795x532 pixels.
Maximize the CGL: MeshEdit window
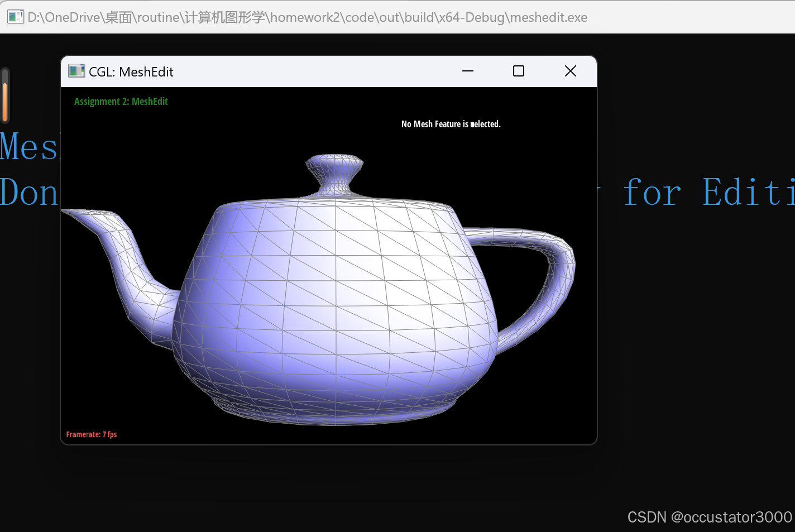coord(519,71)
